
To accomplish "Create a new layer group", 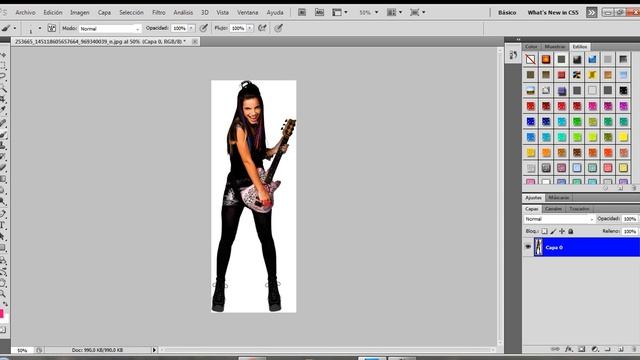I will pos(607,349).
